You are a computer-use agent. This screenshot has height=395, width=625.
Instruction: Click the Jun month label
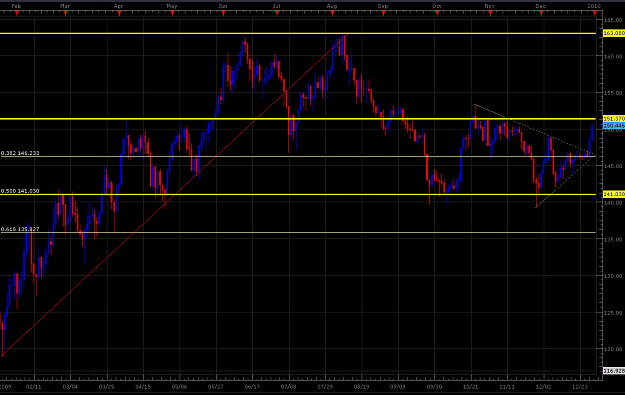222,6
